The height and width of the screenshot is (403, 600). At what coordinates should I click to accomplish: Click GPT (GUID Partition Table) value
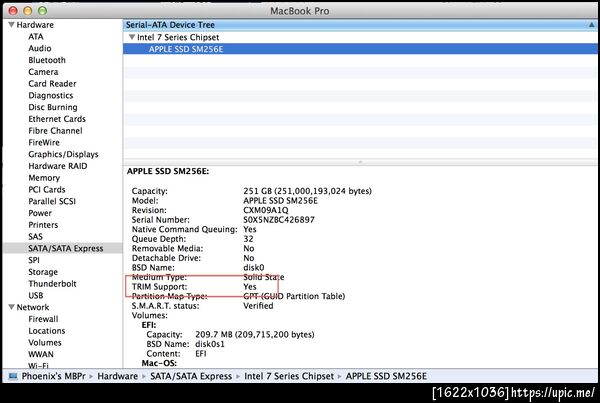point(294,296)
